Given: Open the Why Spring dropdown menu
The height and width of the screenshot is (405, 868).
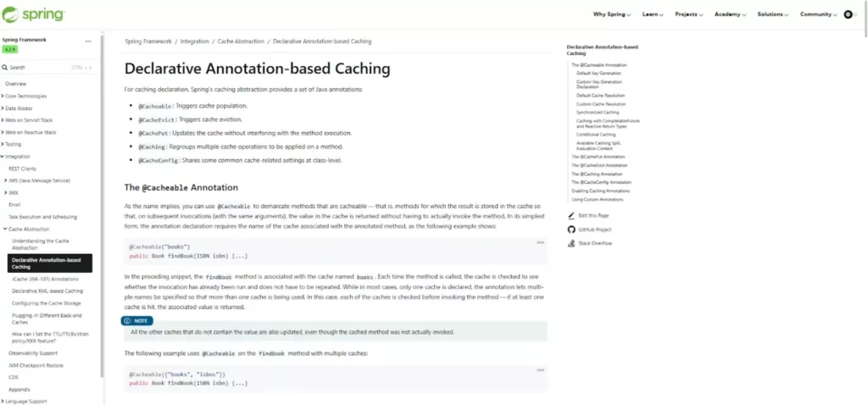Looking at the screenshot, I should pos(612,14).
